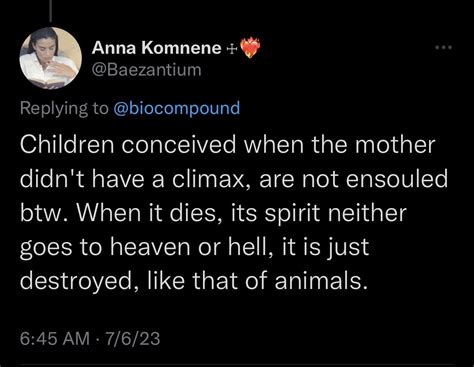474x367 pixels.
Task: Click the flaming heart emoji beside the name
Action: [x=250, y=48]
